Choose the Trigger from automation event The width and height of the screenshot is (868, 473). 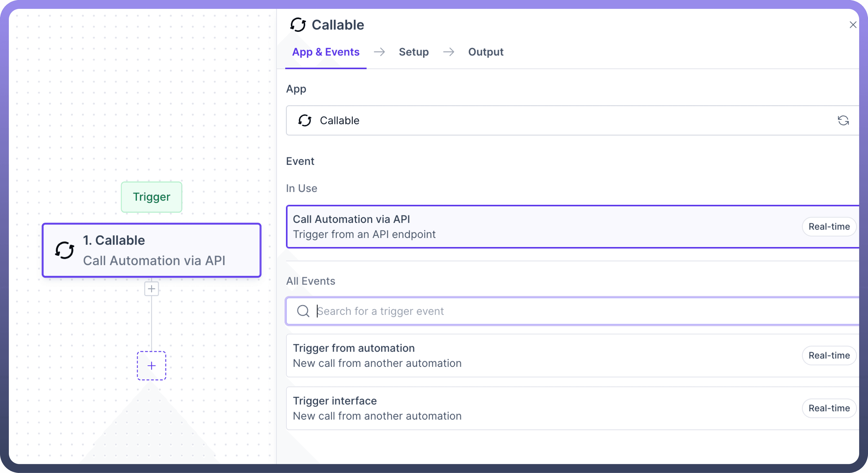click(x=506, y=356)
